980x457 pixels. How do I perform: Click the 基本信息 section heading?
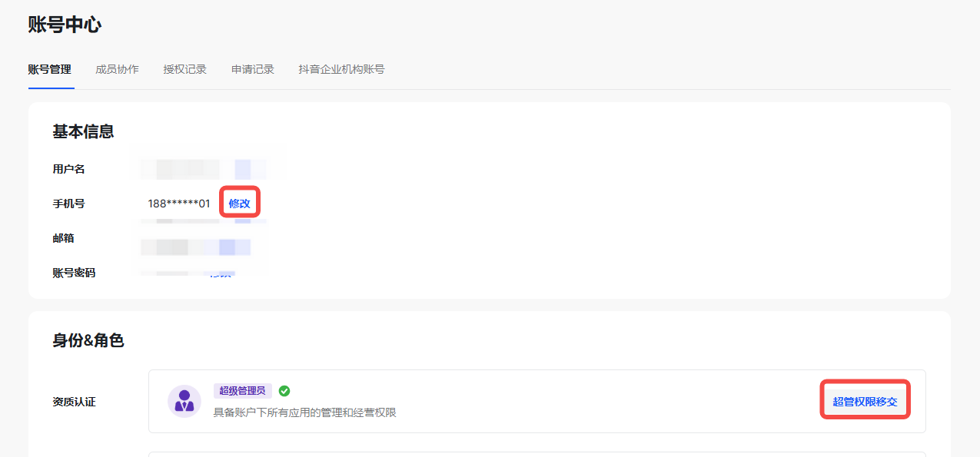pos(83,131)
